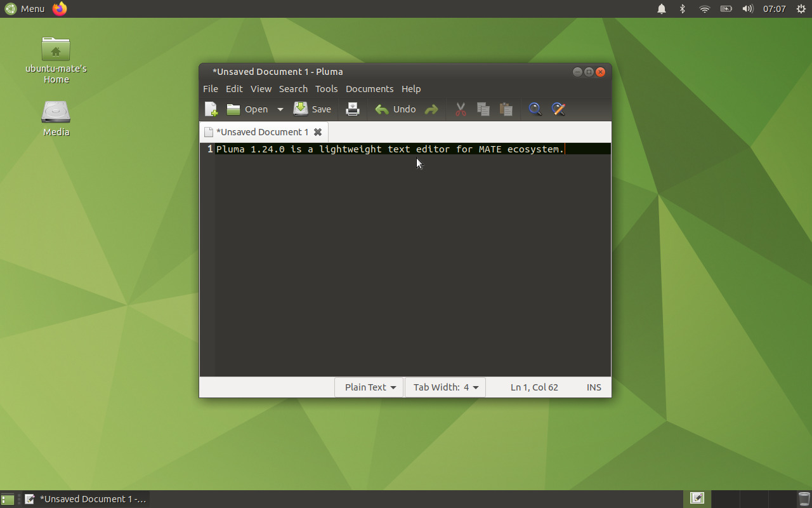Screen dimensions: 812x508
Task: Open the Trash icon in bottom panel
Action: click(x=804, y=499)
